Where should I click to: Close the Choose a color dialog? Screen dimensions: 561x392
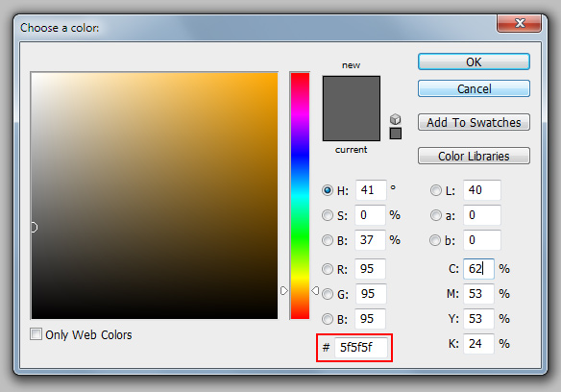pos(519,23)
